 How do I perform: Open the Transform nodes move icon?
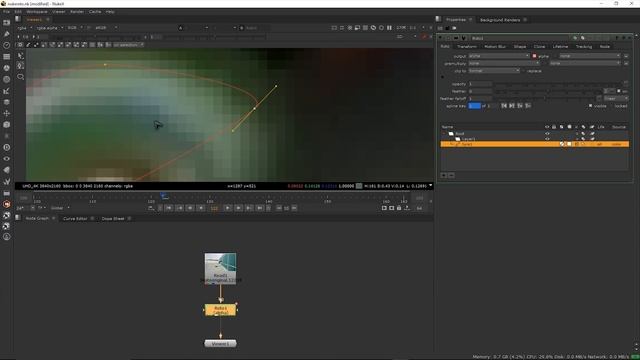click(x=7, y=113)
